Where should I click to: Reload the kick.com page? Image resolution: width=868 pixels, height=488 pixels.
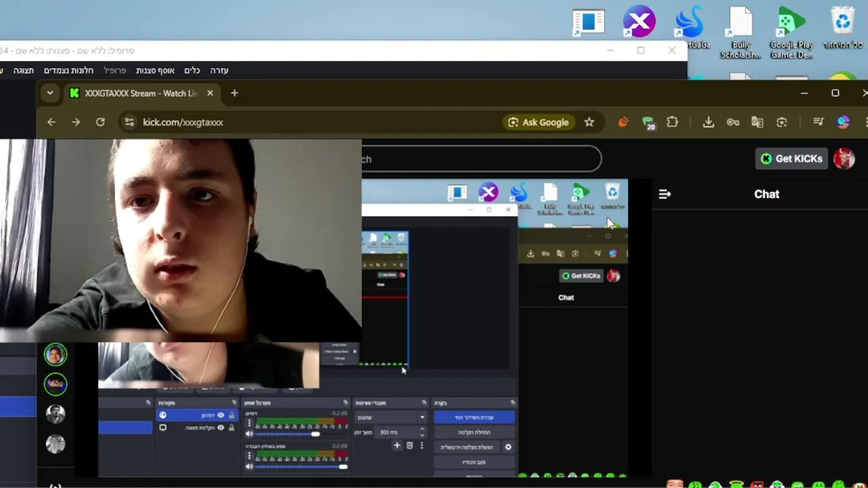pyautogui.click(x=100, y=122)
